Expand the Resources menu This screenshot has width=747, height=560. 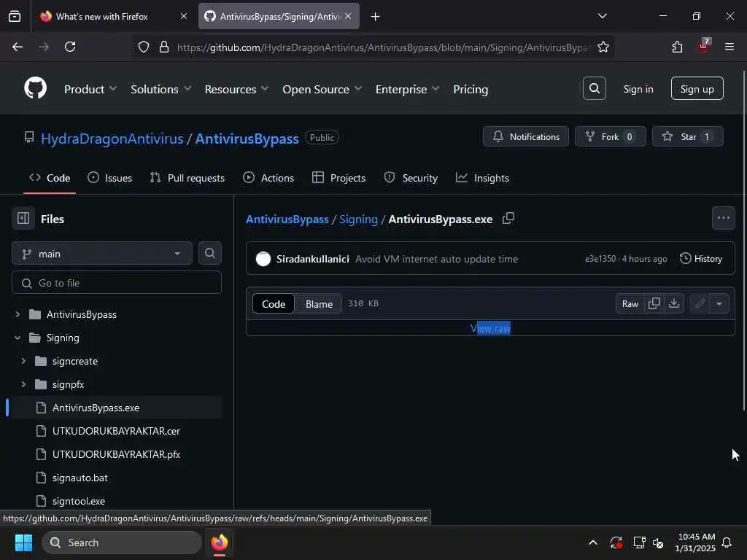tap(236, 89)
